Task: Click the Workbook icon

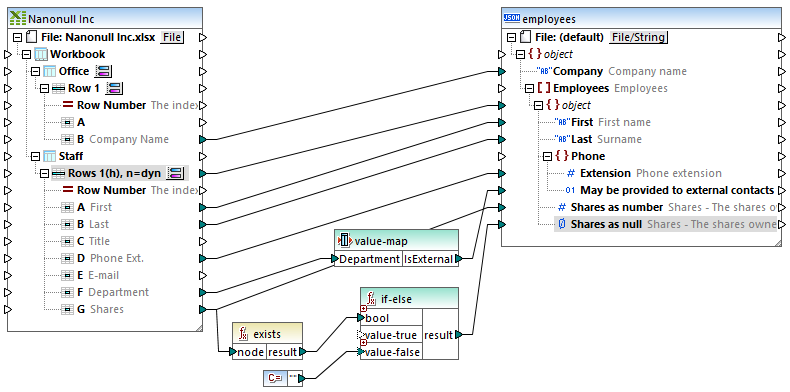Action: pyautogui.click(x=41, y=54)
